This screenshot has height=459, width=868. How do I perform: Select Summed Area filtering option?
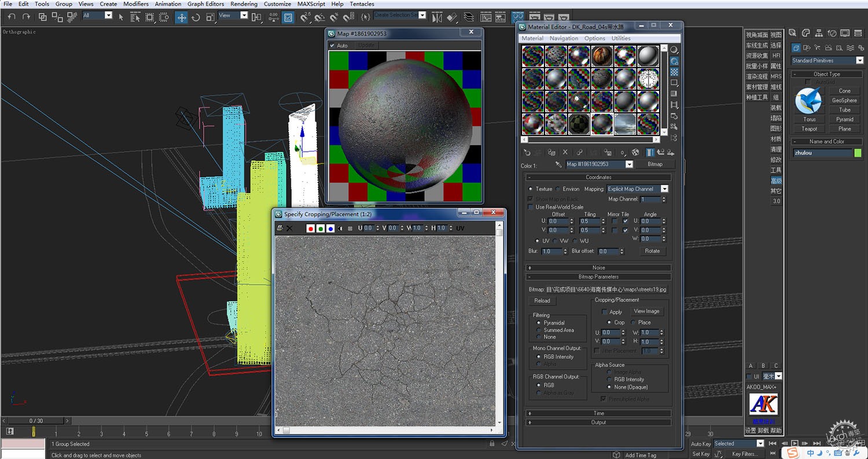pos(539,330)
